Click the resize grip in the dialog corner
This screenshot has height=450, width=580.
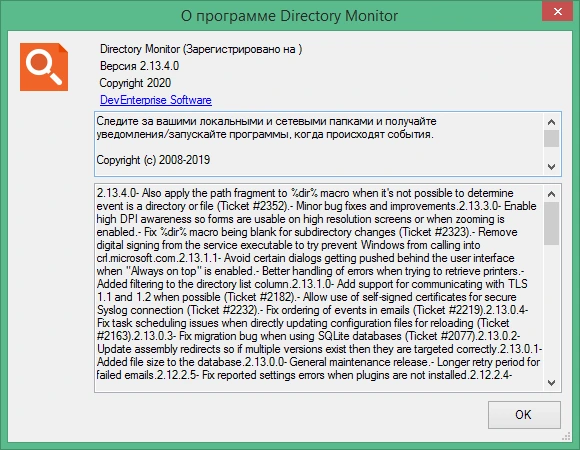[x=566, y=437]
